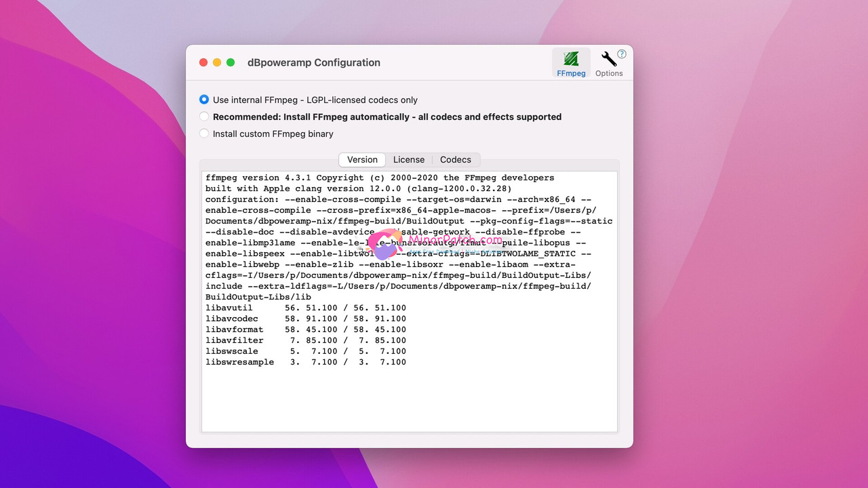Click the libswscale version row
The height and width of the screenshot is (488, 868).
(306, 351)
